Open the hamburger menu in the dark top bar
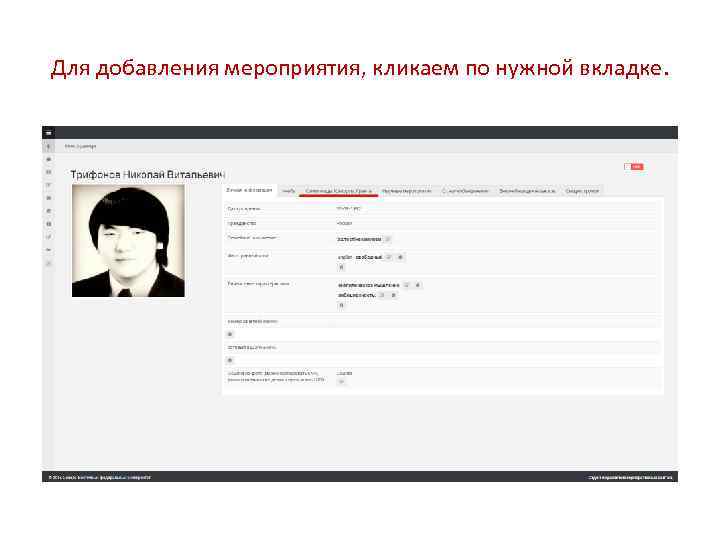The image size is (720, 540). coord(48,133)
